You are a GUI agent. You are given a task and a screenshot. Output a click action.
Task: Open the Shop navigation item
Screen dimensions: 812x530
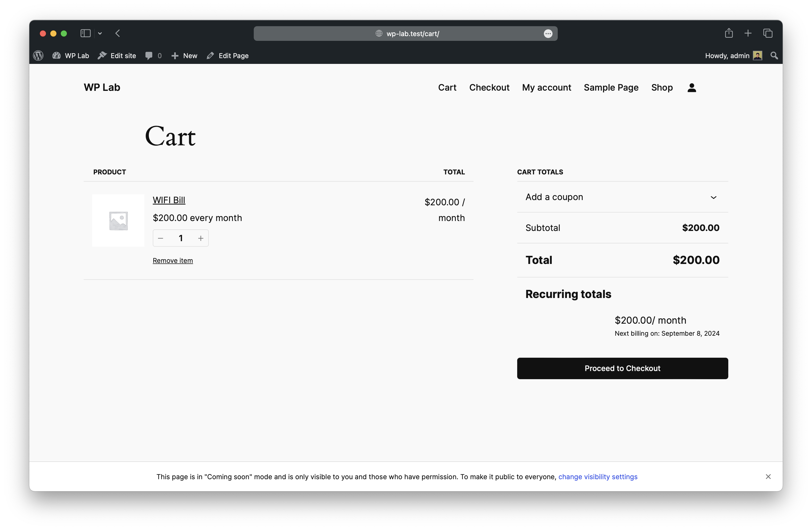tap(662, 87)
